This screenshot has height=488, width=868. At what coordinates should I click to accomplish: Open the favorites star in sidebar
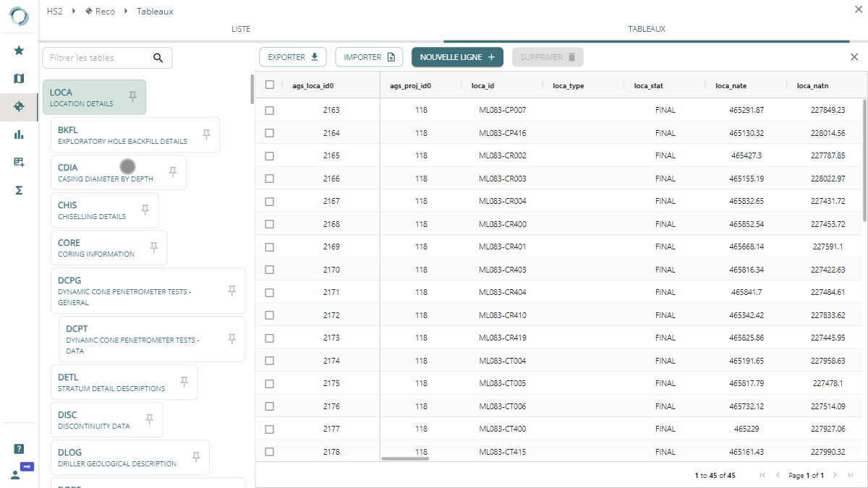[x=19, y=51]
